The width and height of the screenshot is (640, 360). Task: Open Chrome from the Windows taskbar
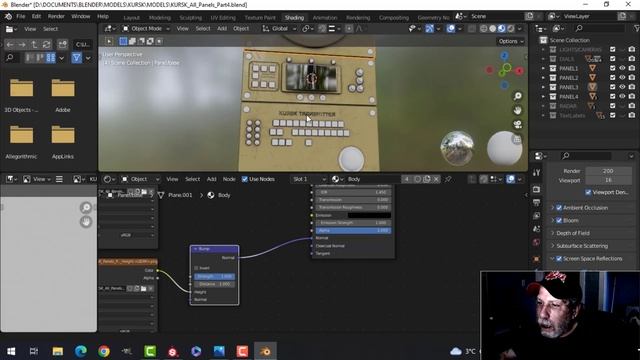pyautogui.click(x=104, y=351)
